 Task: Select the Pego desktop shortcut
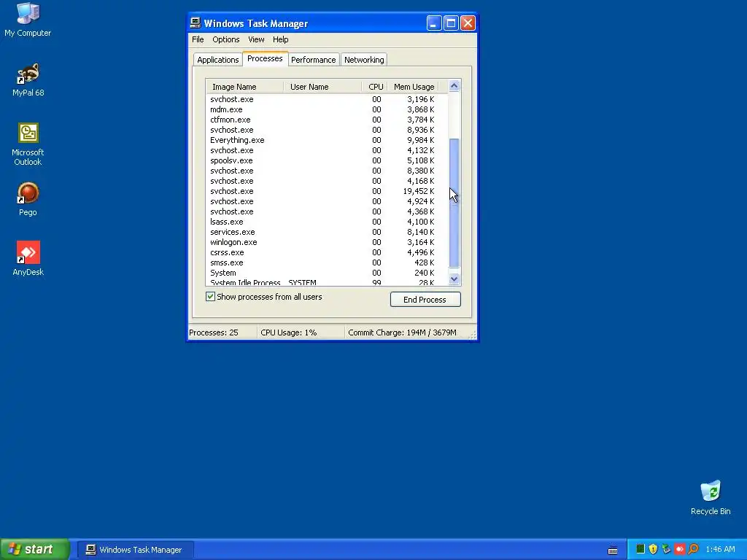point(28,199)
